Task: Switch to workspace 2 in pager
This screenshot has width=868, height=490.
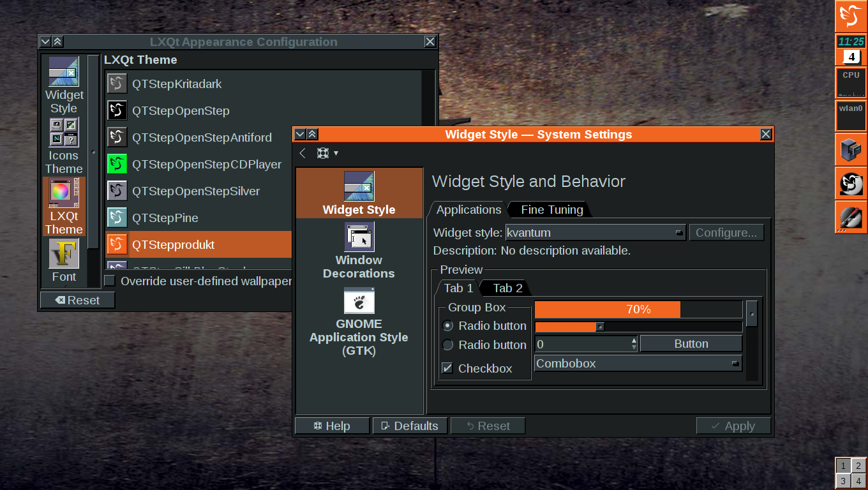Action: point(859,466)
